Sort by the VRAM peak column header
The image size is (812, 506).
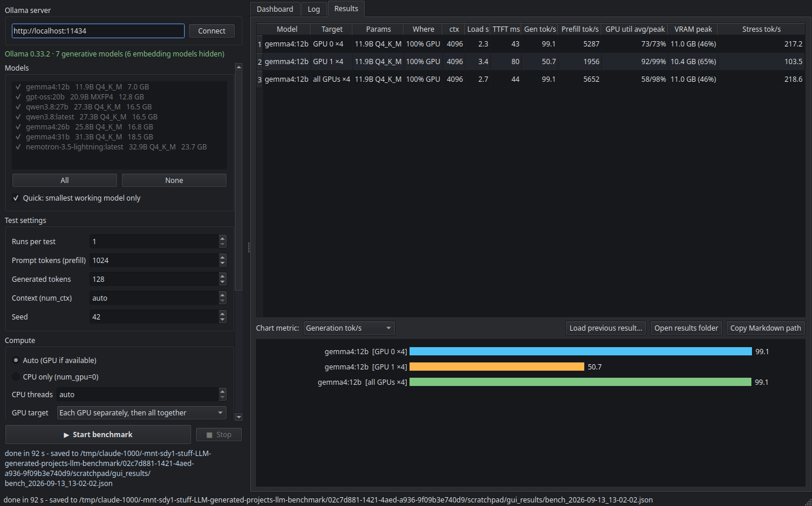pos(693,29)
